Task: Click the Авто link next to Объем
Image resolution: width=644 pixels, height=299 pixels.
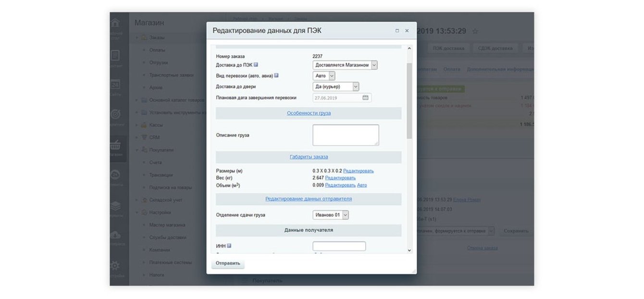Action: tap(362, 185)
